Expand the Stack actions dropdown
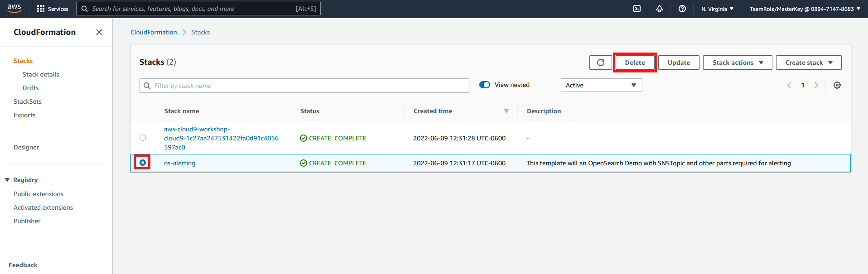The height and width of the screenshot is (274, 868). [738, 62]
